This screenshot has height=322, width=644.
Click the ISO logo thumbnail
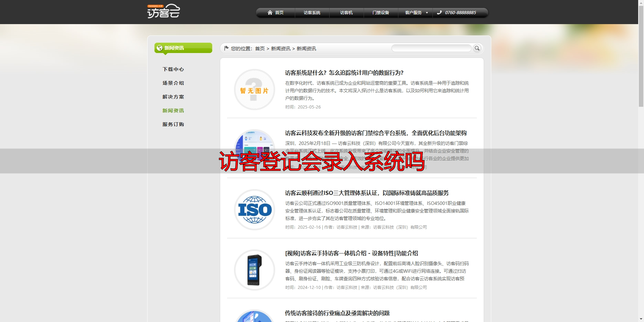pyautogui.click(x=255, y=210)
